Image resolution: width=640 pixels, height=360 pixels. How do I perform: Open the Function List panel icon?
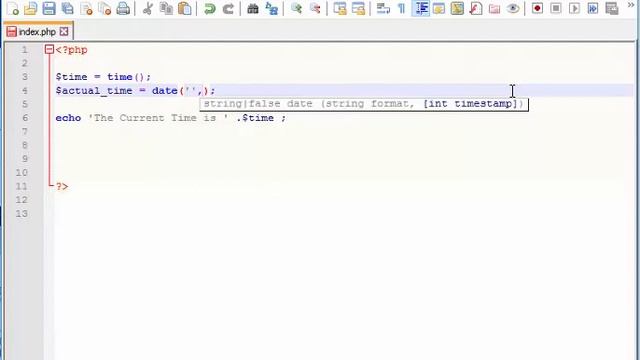click(x=476, y=9)
